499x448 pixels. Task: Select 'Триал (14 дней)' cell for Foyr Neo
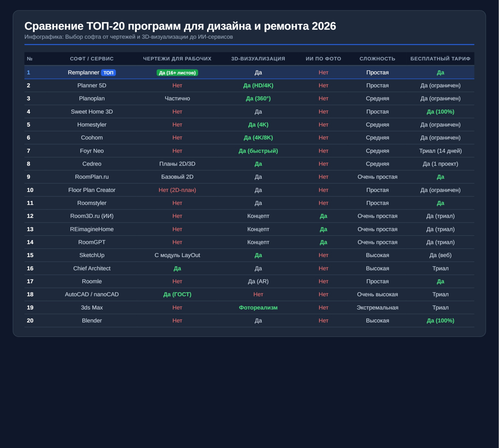[x=440, y=151]
